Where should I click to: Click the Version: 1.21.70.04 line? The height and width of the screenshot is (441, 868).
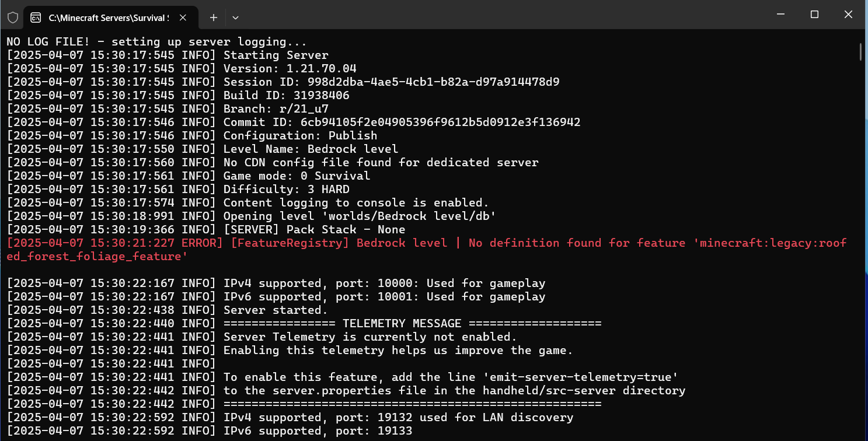coord(182,68)
